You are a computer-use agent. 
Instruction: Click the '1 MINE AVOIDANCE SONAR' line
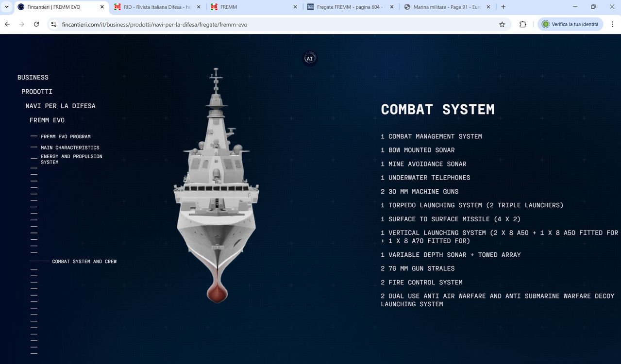[424, 164]
